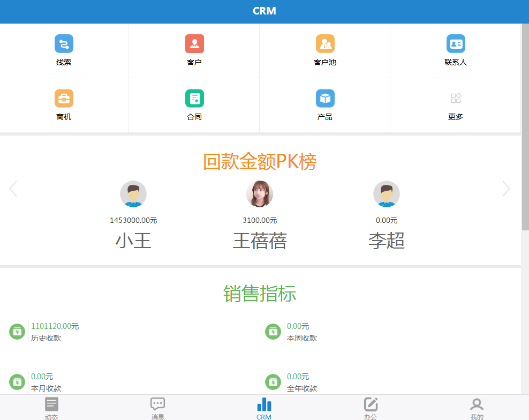Open the 产品 (Products) box icon
This screenshot has width=529, height=420.
[325, 99]
